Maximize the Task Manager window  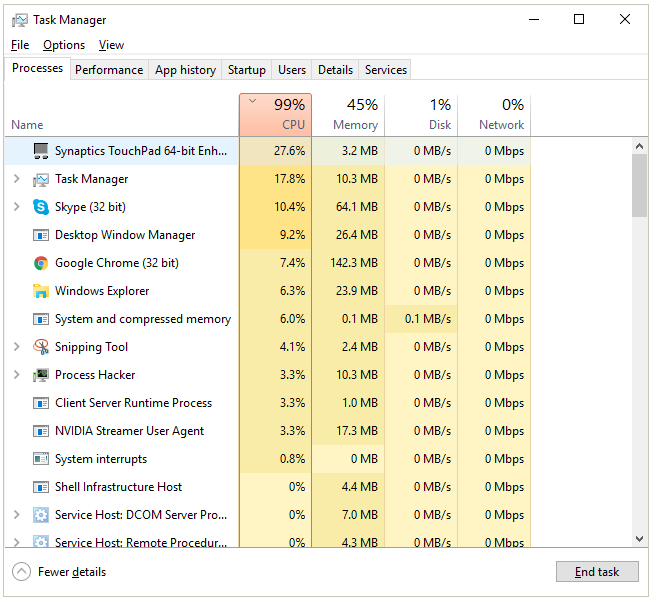579,19
